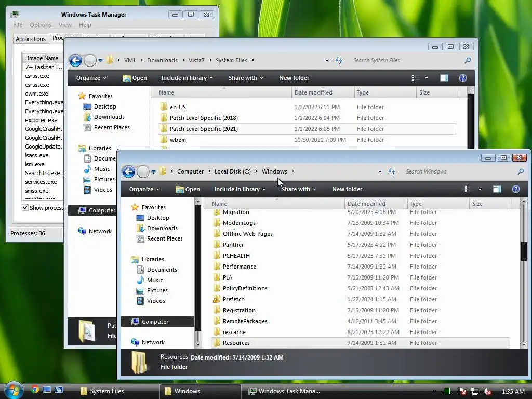Image resolution: width=532 pixels, height=399 pixels.
Task: Click Music library in Windows folder sidebar
Action: point(155,280)
